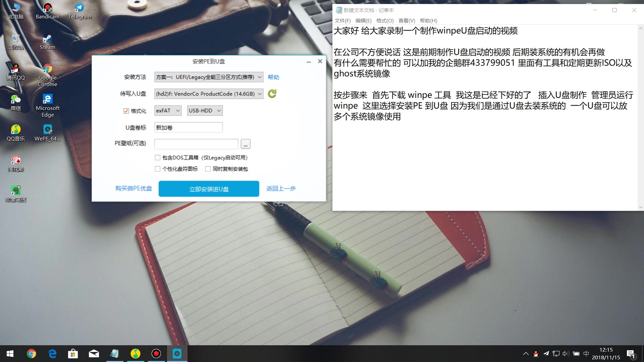Image resolution: width=644 pixels, height=362 pixels.
Task: Select USB-HDD partition type option
Action: [204, 111]
